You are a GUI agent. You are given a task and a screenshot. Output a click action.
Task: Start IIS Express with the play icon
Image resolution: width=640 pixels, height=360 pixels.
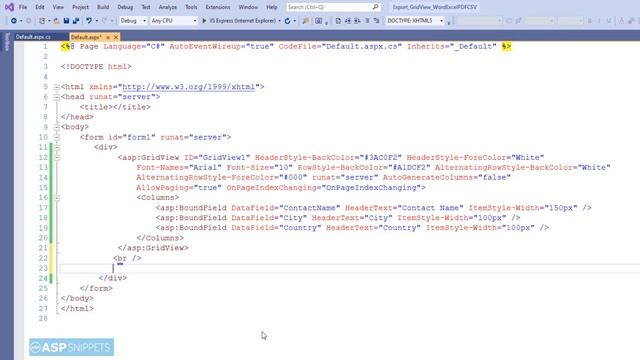coord(204,21)
